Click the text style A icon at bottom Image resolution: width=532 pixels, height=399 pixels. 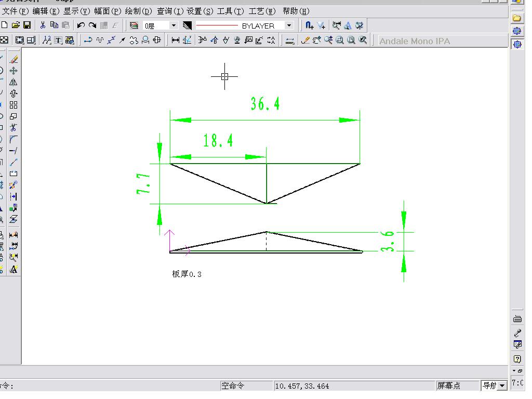(14, 270)
